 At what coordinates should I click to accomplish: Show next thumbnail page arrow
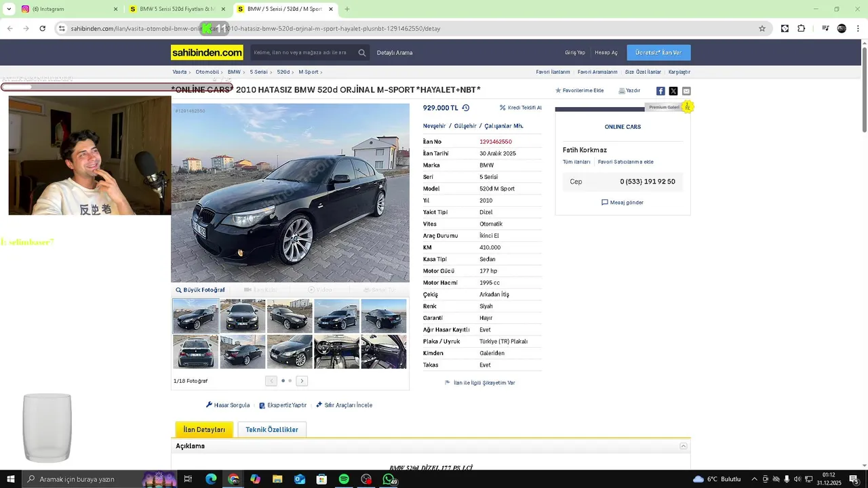(302, 381)
